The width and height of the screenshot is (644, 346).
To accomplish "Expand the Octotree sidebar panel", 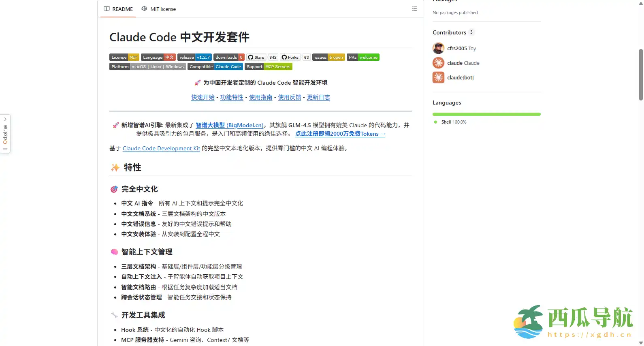I will [5, 134].
